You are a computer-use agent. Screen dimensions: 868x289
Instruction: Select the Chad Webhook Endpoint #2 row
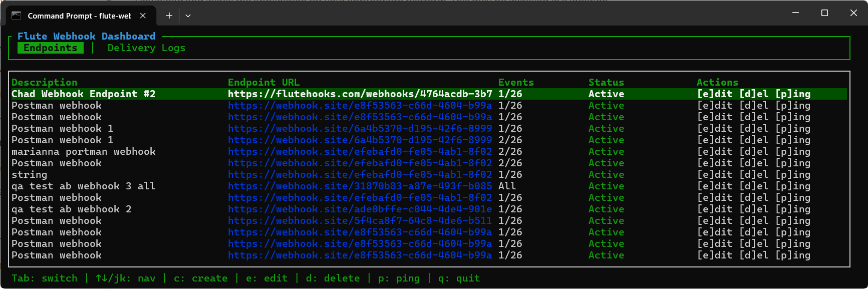tap(429, 94)
